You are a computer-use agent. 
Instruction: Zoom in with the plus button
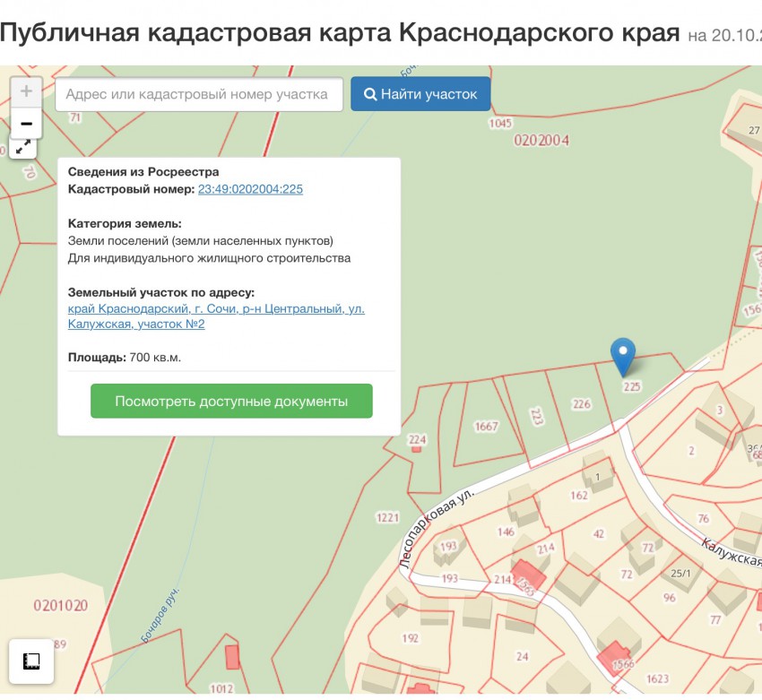(x=26, y=91)
